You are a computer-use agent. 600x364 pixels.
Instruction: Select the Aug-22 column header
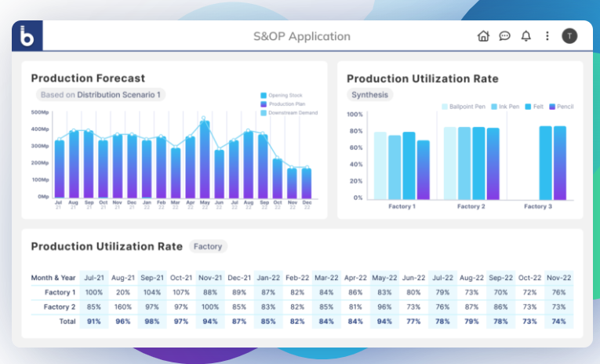pyautogui.click(x=471, y=278)
